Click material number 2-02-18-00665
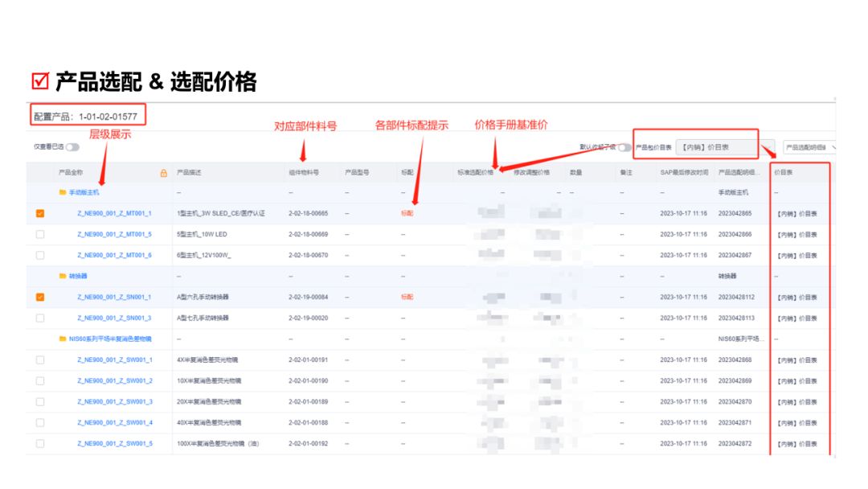 pos(308,213)
